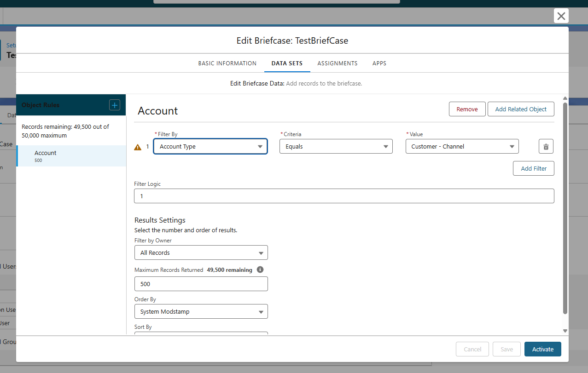
Task: Click the info icon beside Maximum Records Returned
Action: click(260, 270)
